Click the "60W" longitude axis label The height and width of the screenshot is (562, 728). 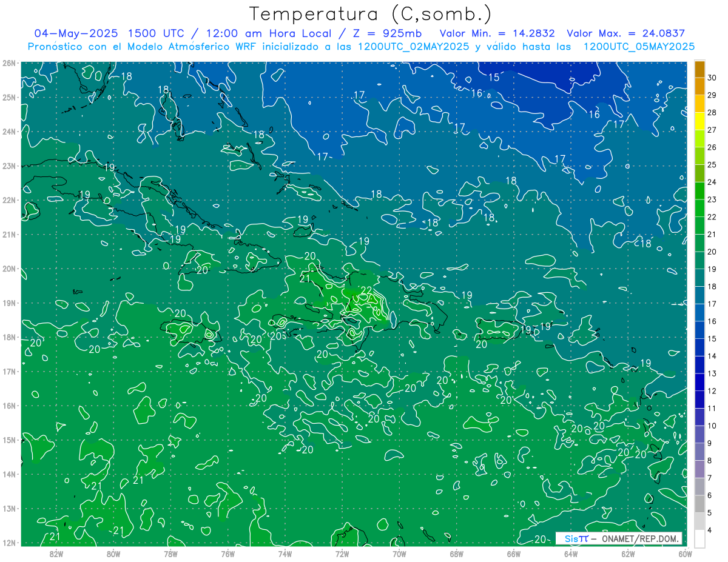click(x=685, y=553)
